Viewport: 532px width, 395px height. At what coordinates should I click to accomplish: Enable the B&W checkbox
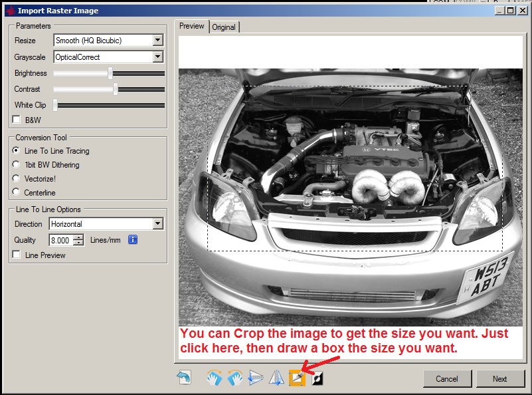17,120
